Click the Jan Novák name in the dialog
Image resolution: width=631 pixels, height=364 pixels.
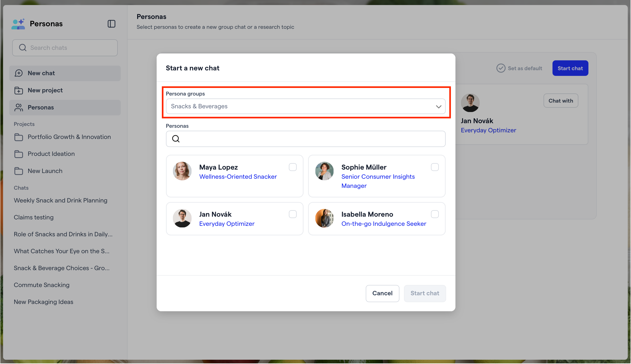click(x=215, y=215)
